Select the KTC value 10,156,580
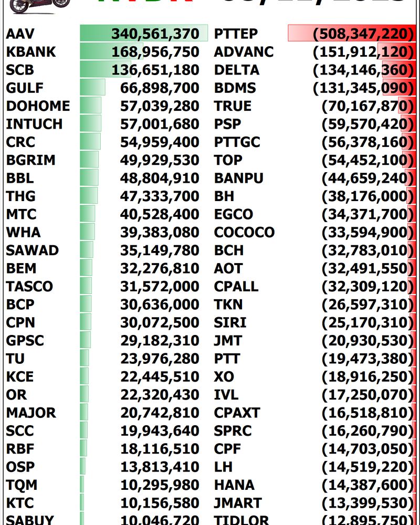This screenshot has width=420, height=525. (160, 503)
